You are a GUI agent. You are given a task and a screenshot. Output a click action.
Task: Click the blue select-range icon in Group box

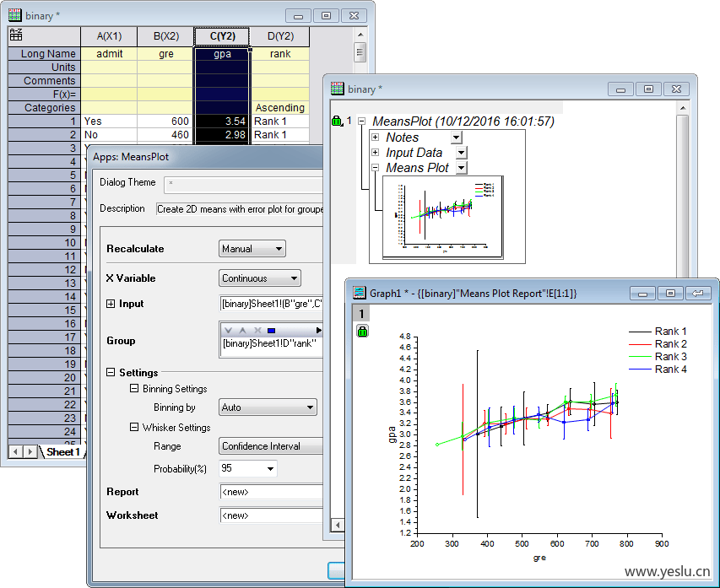tap(271, 330)
